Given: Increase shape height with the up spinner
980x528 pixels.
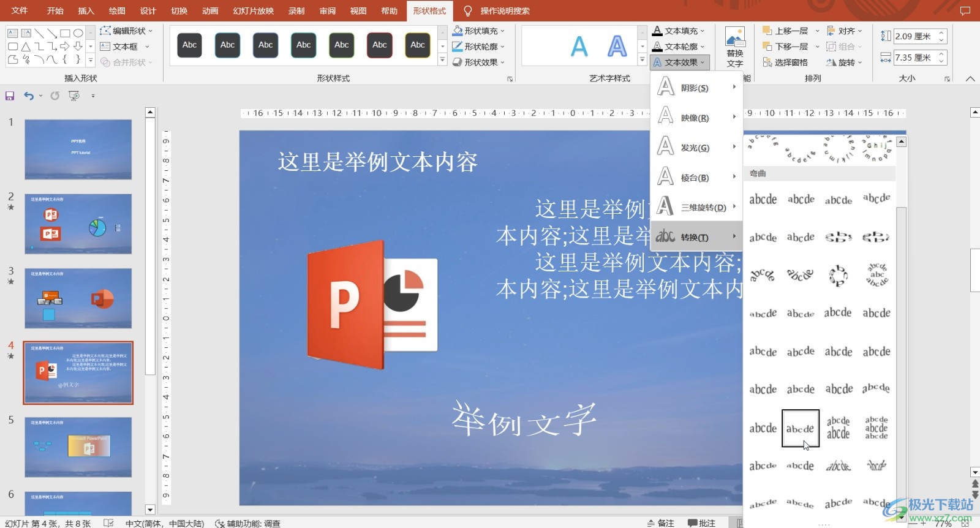Looking at the screenshot, I should [941, 33].
